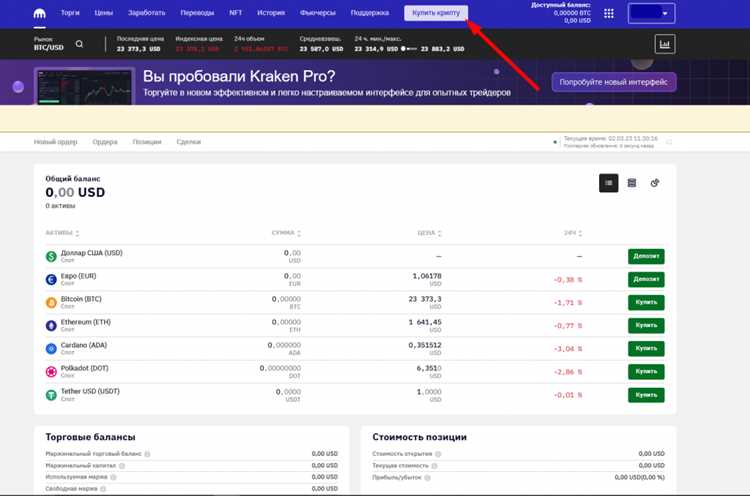Image resolution: width=750 pixels, height=496 pixels.
Task: Switch to list view of balances
Action: tap(608, 183)
